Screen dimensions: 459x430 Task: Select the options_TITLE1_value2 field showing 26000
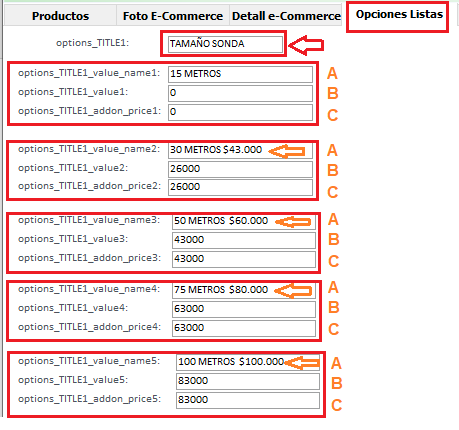tap(240, 169)
